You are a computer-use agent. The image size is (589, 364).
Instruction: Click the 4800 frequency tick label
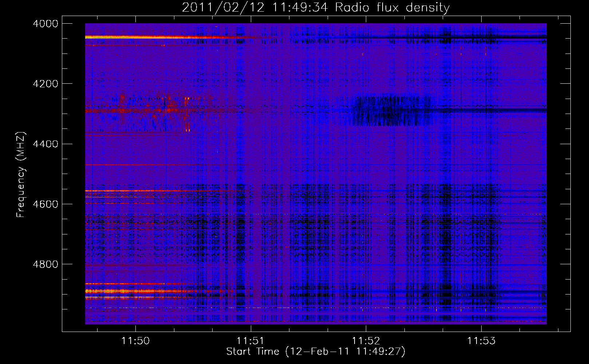point(45,264)
